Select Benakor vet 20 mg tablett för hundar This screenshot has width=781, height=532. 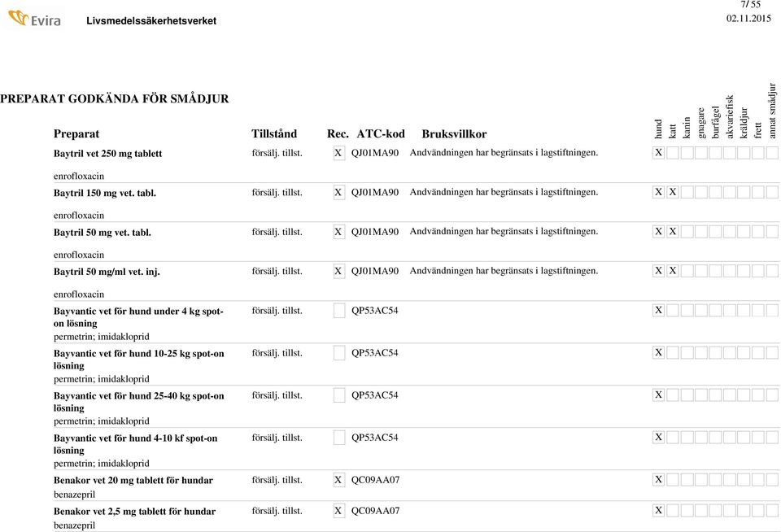pos(133,480)
